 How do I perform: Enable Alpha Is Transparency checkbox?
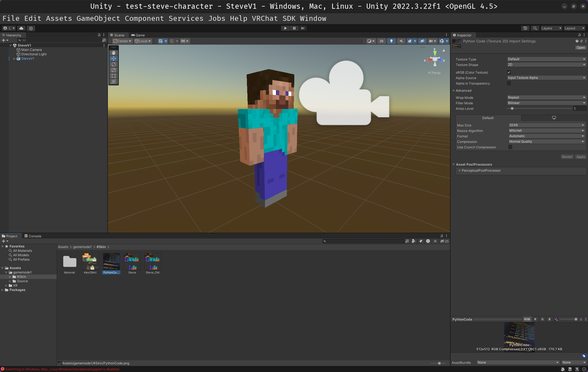tap(509, 83)
